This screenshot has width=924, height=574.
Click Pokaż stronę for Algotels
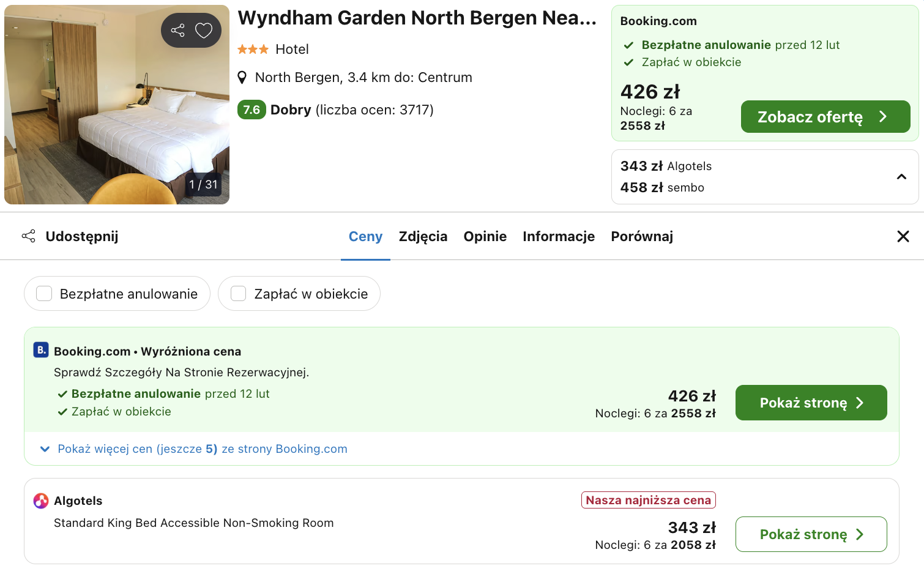coord(811,534)
